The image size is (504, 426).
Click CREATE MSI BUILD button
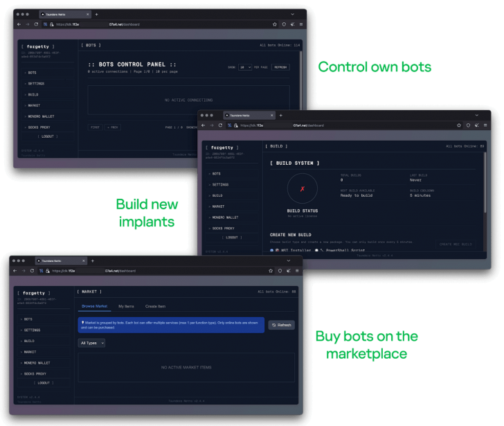[x=455, y=245]
